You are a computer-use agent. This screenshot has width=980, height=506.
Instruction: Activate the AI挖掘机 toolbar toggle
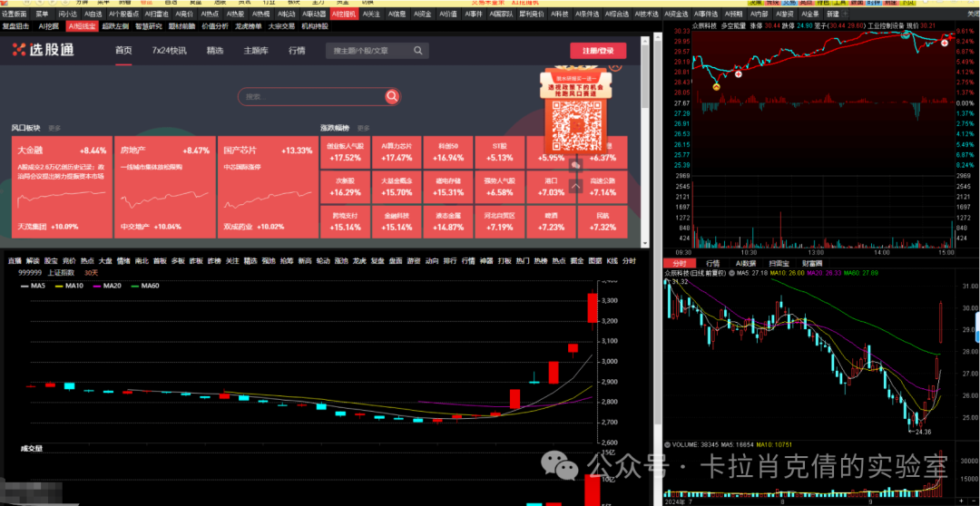coord(344,15)
